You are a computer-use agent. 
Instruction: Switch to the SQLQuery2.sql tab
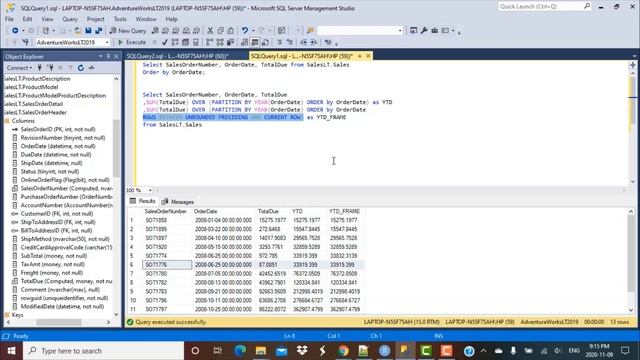tap(177, 56)
